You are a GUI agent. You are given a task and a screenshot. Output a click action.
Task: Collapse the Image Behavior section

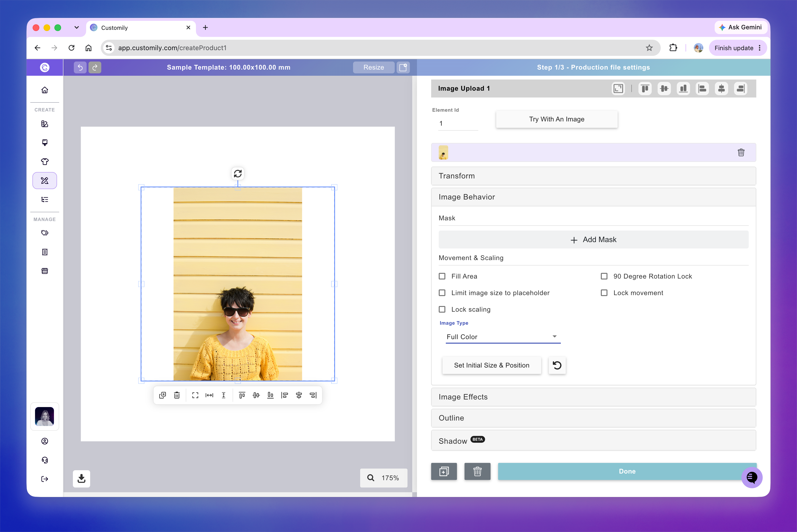(593, 197)
